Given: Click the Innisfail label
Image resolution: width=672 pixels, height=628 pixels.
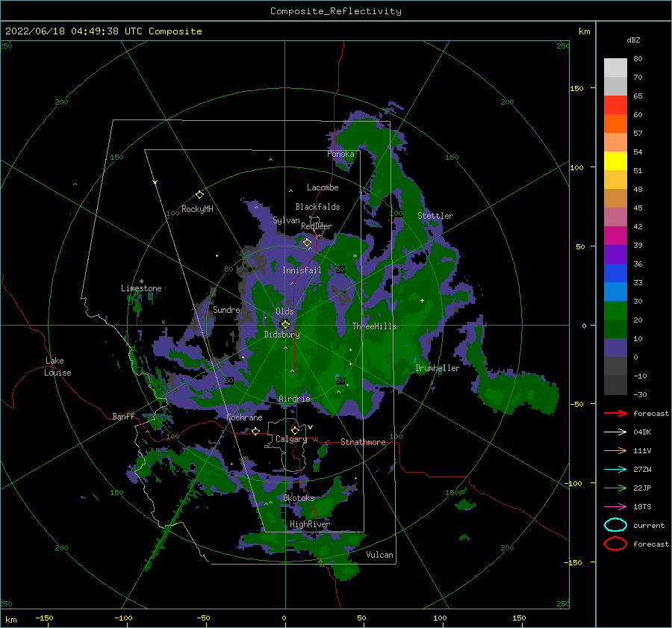Looking at the screenshot, I should click(302, 270).
